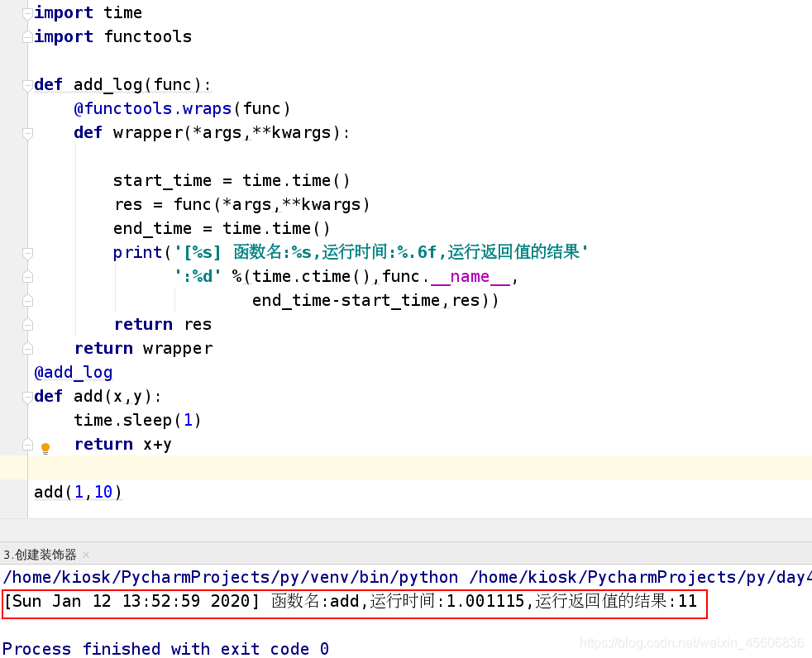Click the '__name__' attribute in the print call
Image resolution: width=812 pixels, height=658 pixels.
click(470, 277)
